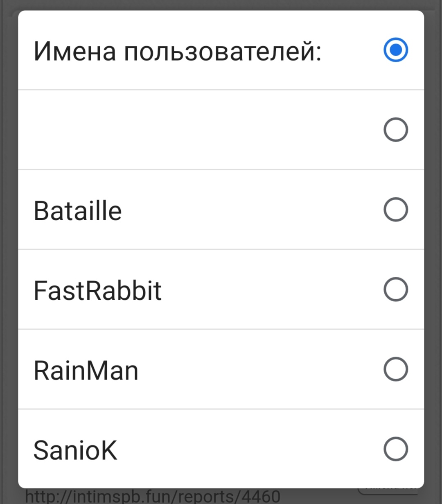The height and width of the screenshot is (504, 442).
Task: Click the "SanioK" username label
Action: (75, 450)
